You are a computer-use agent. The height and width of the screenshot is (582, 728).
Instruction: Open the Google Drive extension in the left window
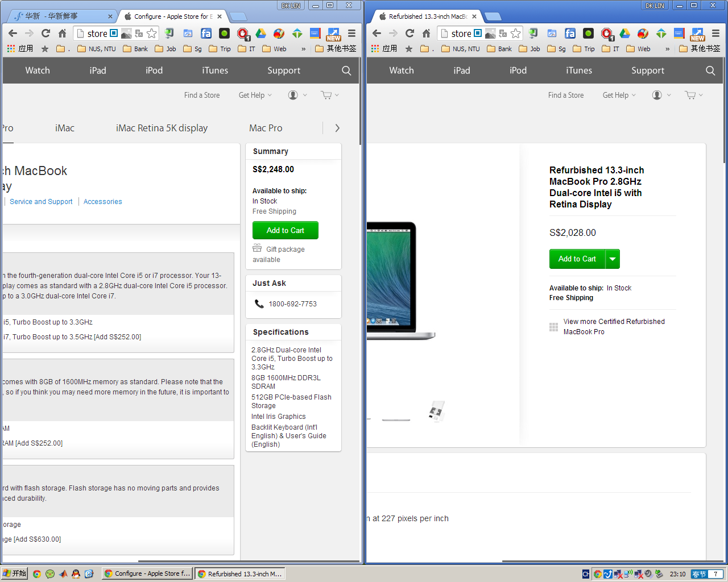[x=261, y=33]
